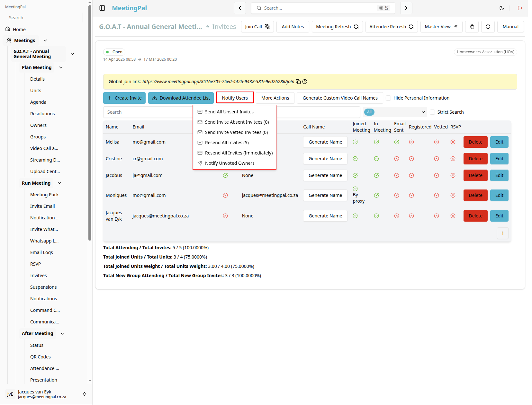Image resolution: width=532 pixels, height=405 pixels.
Task: Click the reload icon beside Manual
Action: [488, 27]
